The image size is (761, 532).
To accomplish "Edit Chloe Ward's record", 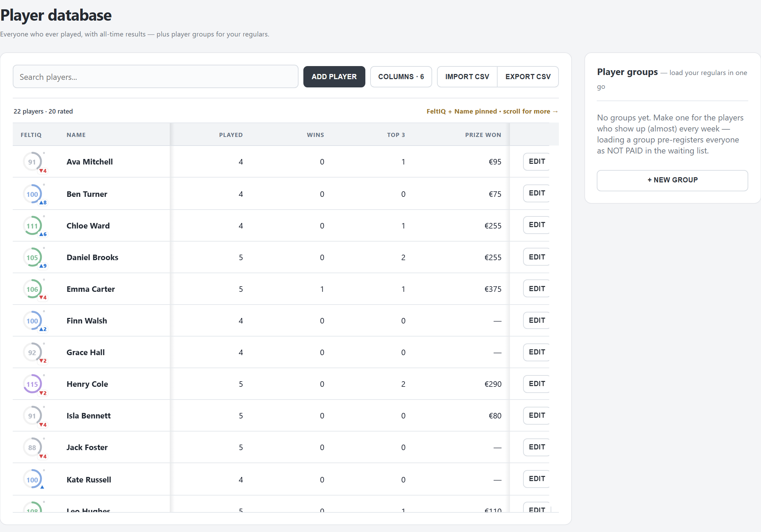I will [x=536, y=225].
